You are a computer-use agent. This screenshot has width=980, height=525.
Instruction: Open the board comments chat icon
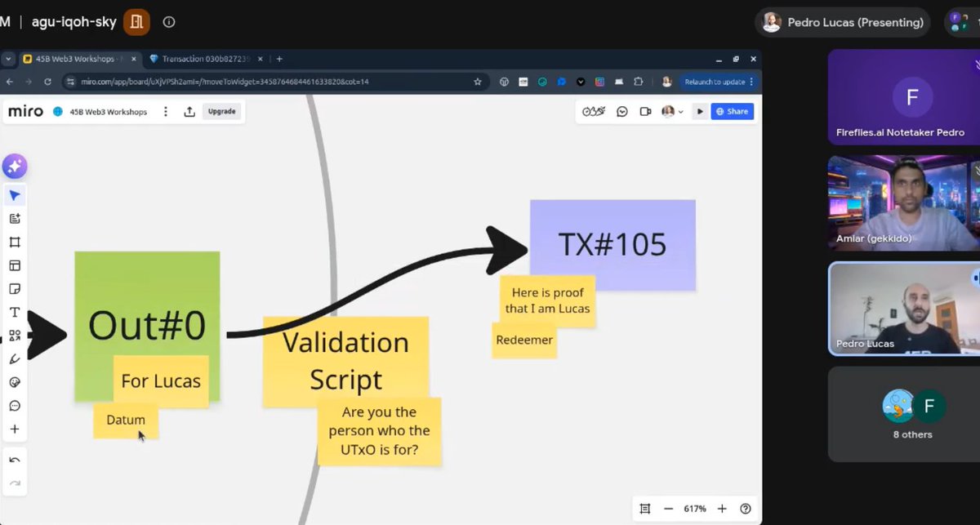[622, 112]
